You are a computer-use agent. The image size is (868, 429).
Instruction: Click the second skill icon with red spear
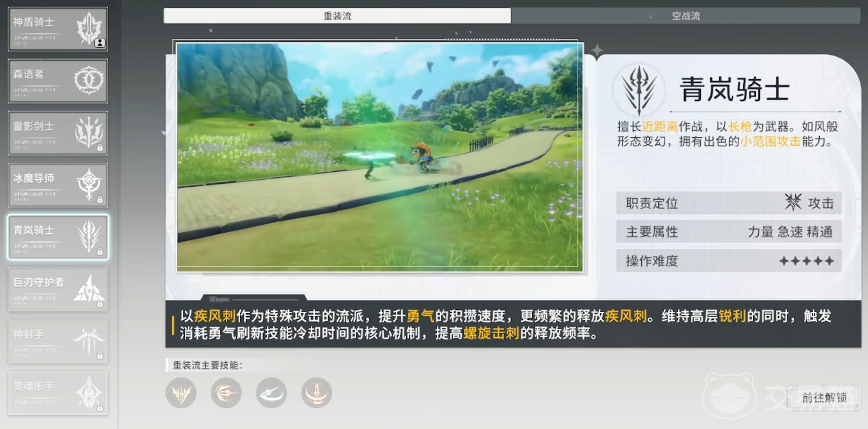click(226, 393)
